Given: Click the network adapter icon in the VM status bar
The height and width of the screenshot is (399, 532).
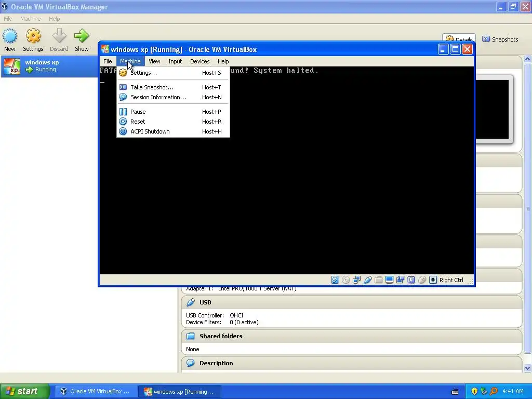Looking at the screenshot, I should [356, 280].
